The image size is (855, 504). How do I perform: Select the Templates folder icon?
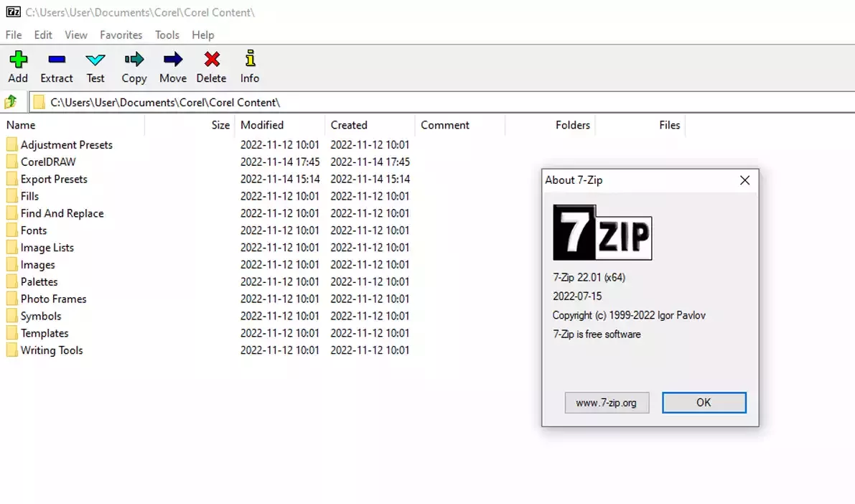[x=12, y=332]
